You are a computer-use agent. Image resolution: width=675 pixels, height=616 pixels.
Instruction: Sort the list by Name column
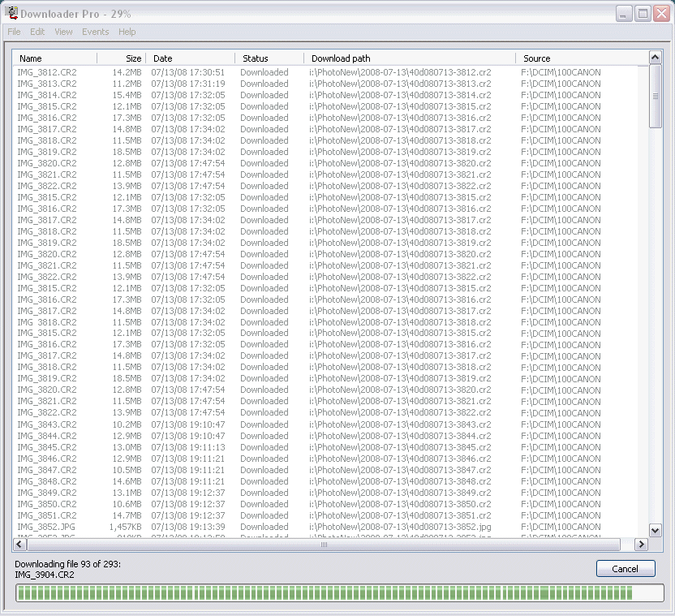(x=54, y=58)
